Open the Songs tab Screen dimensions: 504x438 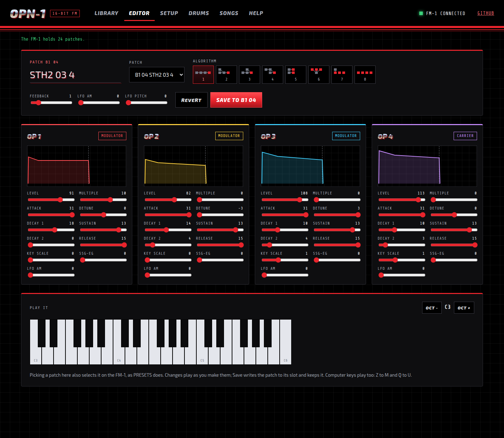(x=229, y=13)
